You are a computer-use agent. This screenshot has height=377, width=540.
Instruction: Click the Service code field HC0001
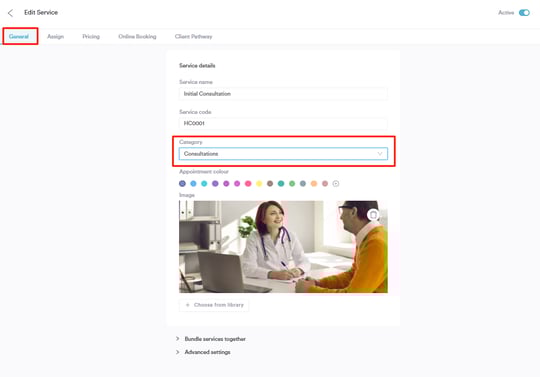click(283, 123)
